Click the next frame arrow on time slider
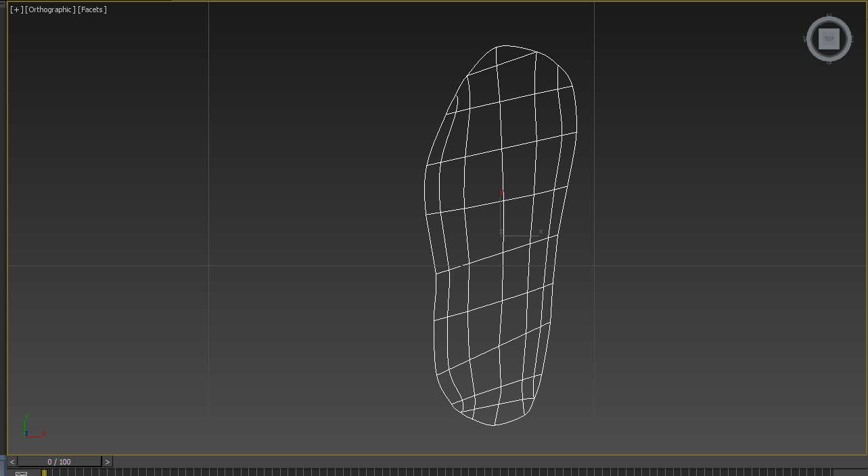This screenshot has height=476, width=868. tap(107, 461)
